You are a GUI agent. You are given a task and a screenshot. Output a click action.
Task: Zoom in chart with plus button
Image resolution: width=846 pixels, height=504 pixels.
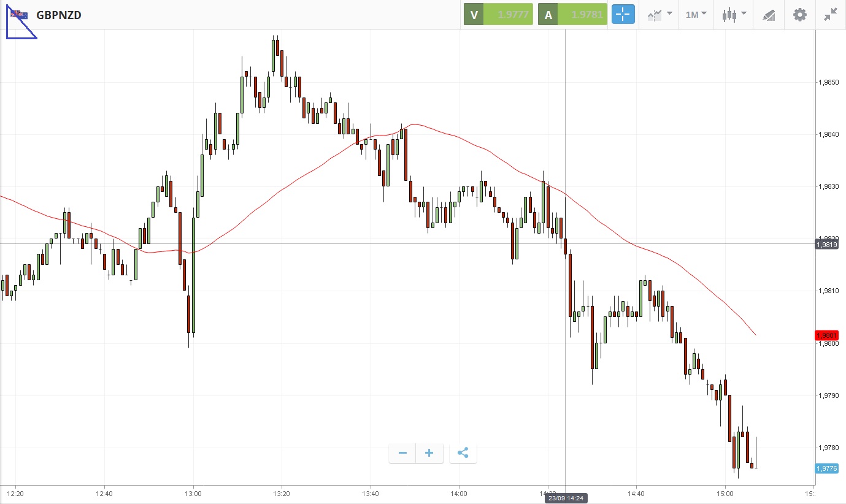click(429, 453)
